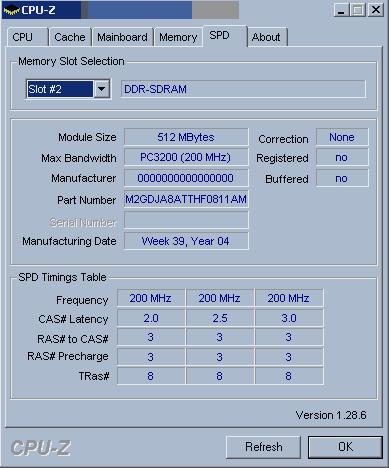This screenshot has width=389, height=468.
Task: Click the Buffered value no
Action: pyautogui.click(x=342, y=178)
